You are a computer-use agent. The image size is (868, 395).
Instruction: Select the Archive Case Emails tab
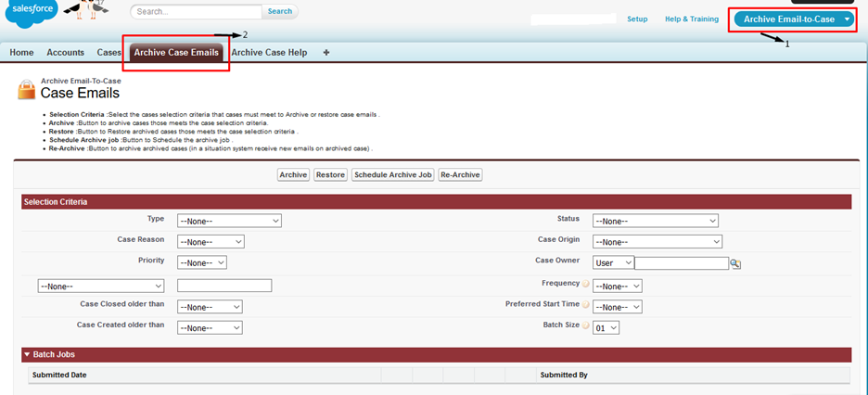(x=176, y=53)
